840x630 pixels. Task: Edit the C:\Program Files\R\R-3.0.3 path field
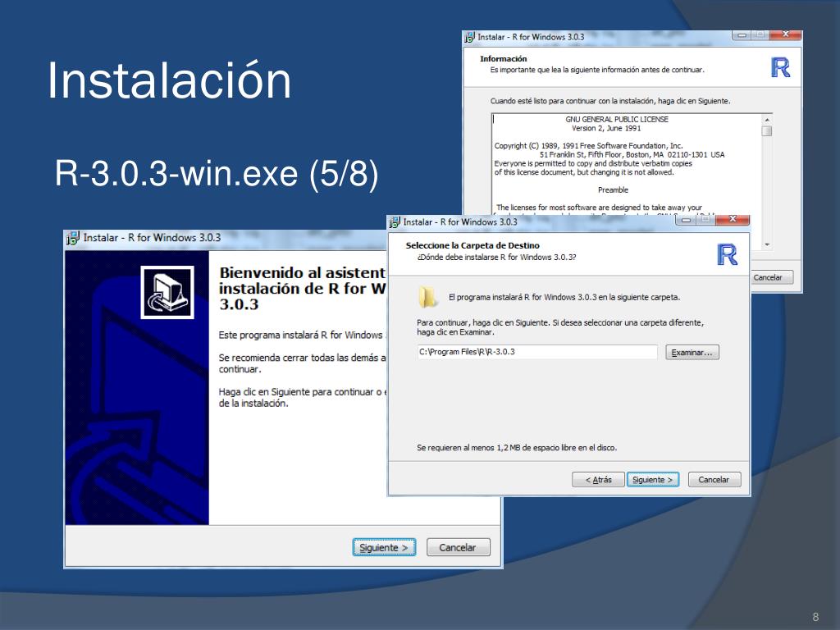tap(536, 351)
